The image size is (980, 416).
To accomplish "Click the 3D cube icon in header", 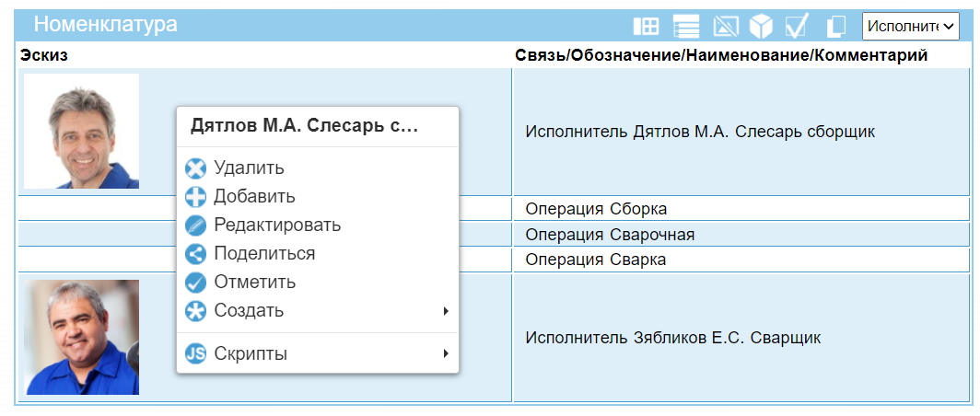I will (761, 27).
